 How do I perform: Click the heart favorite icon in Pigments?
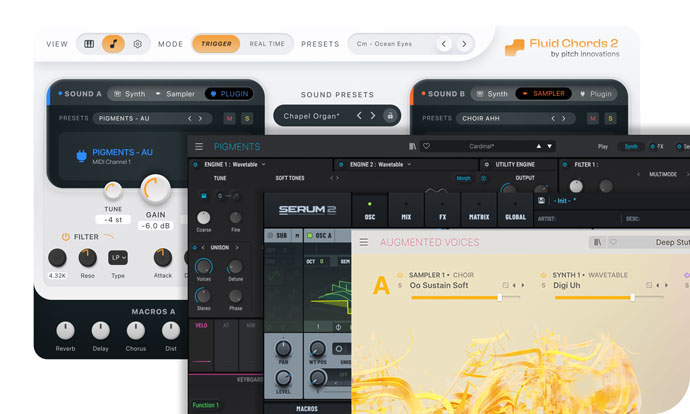pos(426,146)
